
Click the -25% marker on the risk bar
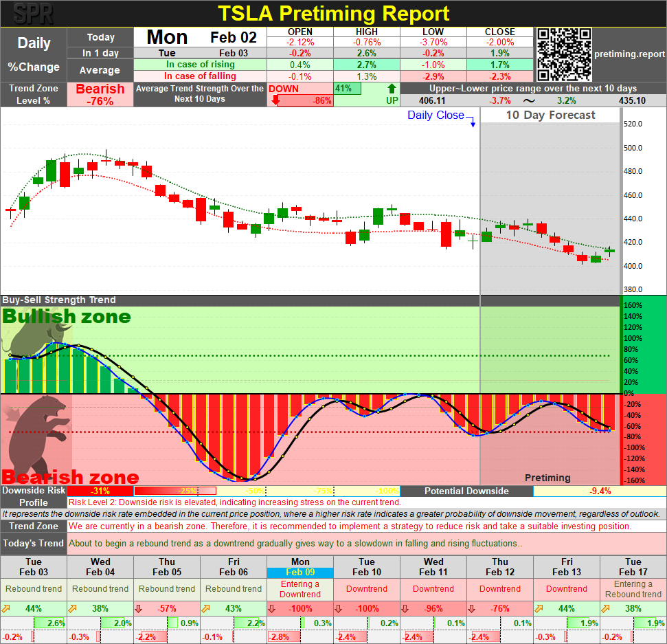(x=188, y=491)
